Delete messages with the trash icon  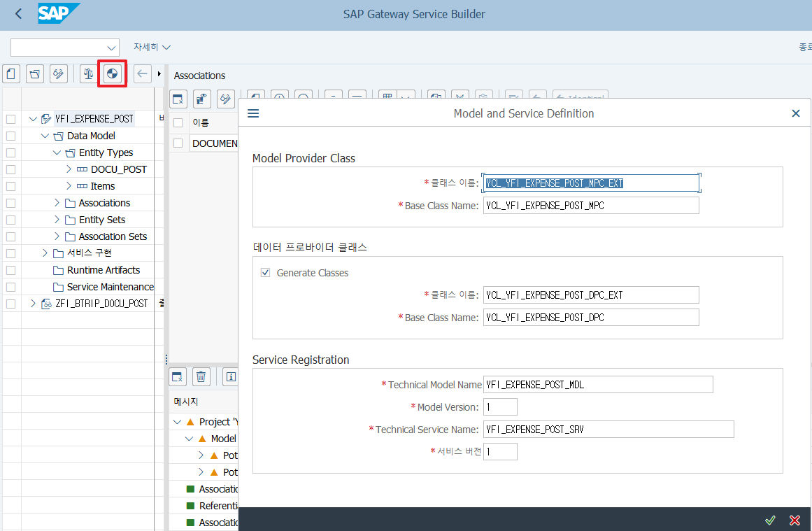(x=201, y=376)
